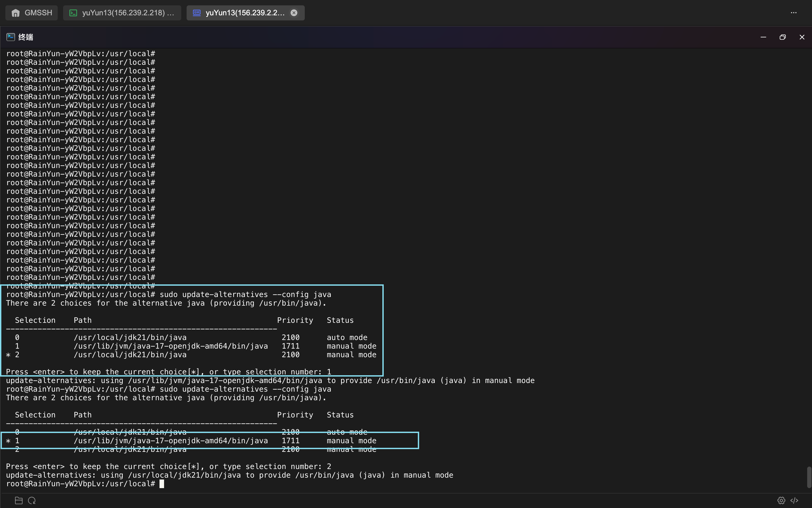Click 'using /usr/local/jdk21/bin/java' output line
The width and height of the screenshot is (812, 508).
pos(230,475)
